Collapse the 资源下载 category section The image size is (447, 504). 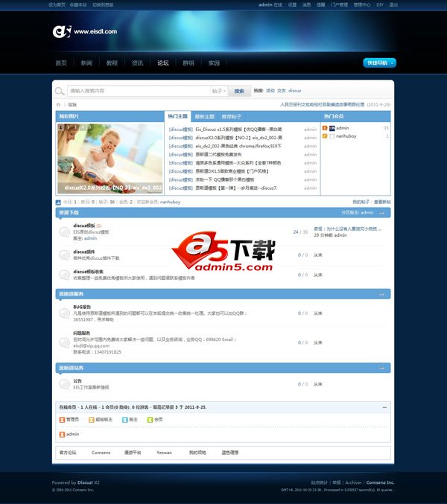(381, 213)
